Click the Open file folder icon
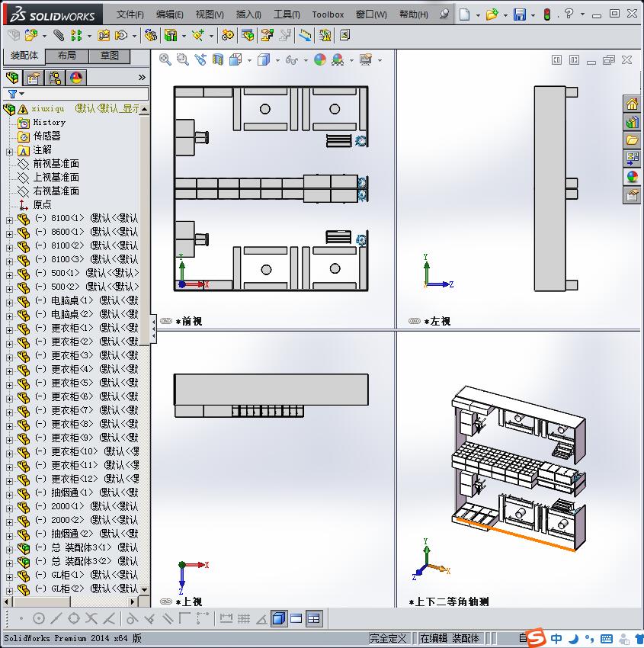This screenshot has width=644, height=648. (x=492, y=14)
